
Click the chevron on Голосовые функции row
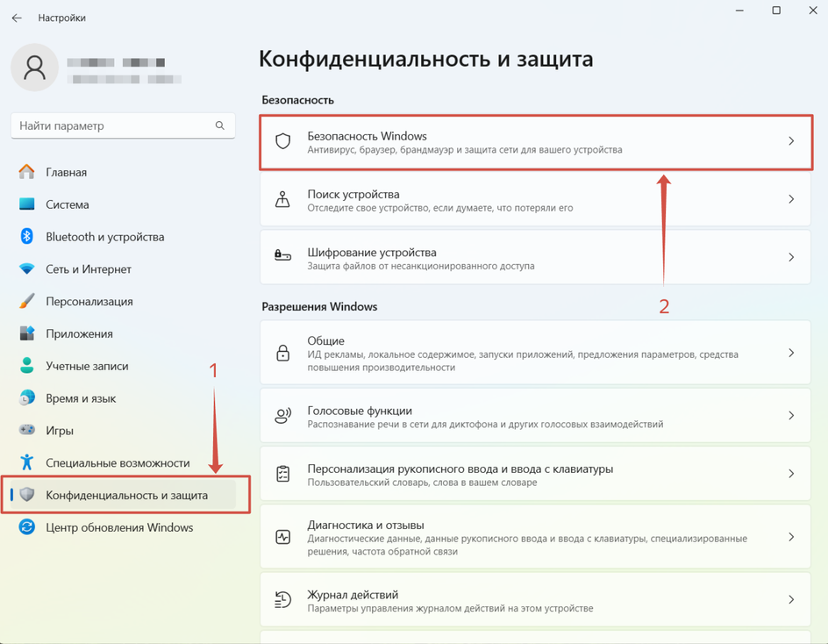click(x=791, y=416)
